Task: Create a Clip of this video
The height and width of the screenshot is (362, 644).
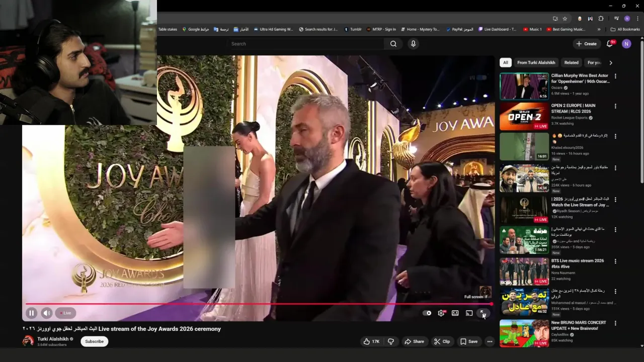Action: coord(442,341)
